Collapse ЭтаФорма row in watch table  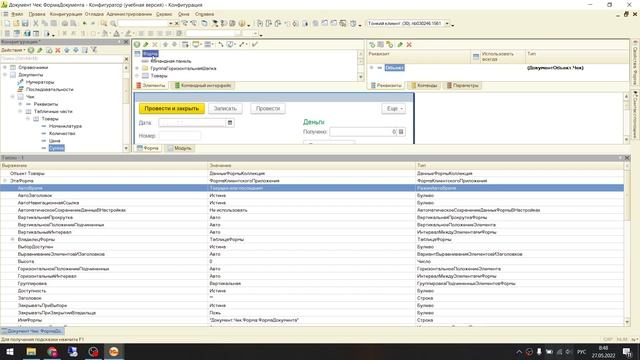(x=5, y=180)
